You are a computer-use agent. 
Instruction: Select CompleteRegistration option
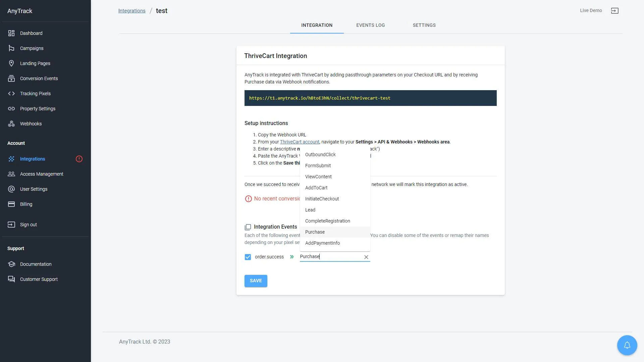point(335,221)
